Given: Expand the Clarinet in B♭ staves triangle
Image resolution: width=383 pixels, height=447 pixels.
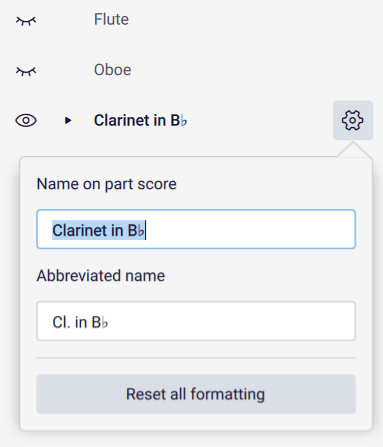Looking at the screenshot, I should point(68,120).
